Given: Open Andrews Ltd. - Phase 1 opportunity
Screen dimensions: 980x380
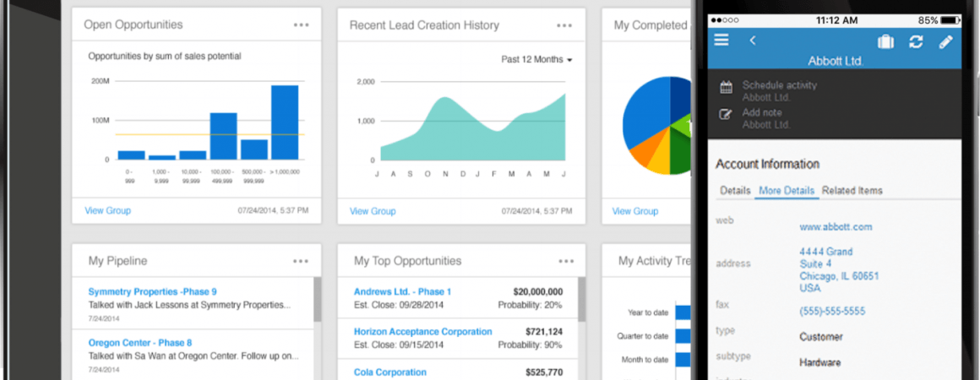Looking at the screenshot, I should (x=402, y=292).
